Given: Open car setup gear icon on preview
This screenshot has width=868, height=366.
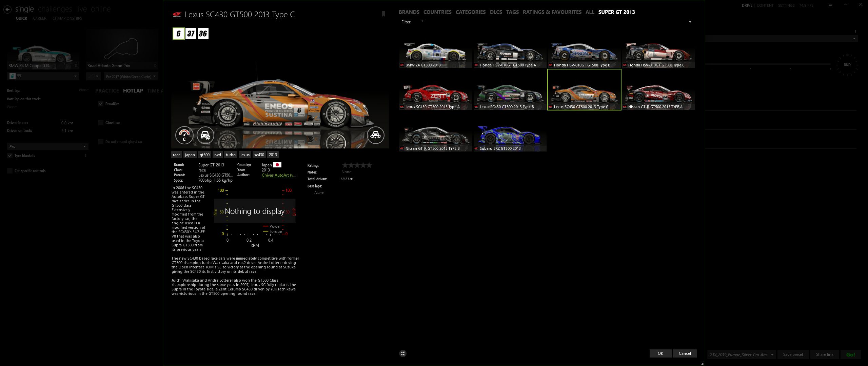Looking at the screenshot, I should point(205,135).
